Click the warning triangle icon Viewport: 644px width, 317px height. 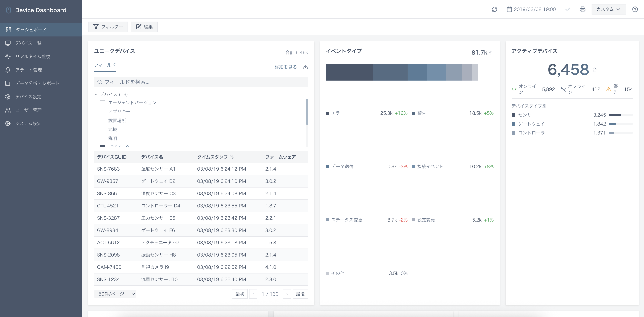pos(608,89)
